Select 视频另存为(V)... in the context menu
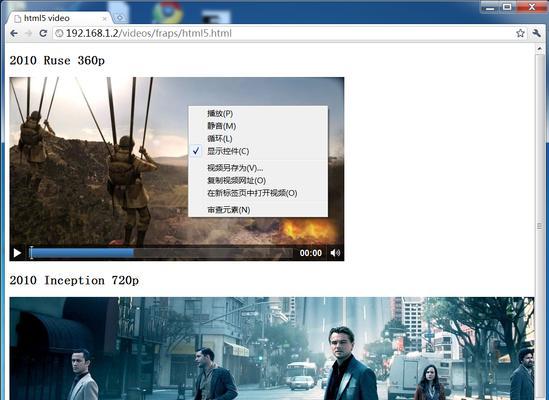Screen dimensions: 549x400 point(258,168)
